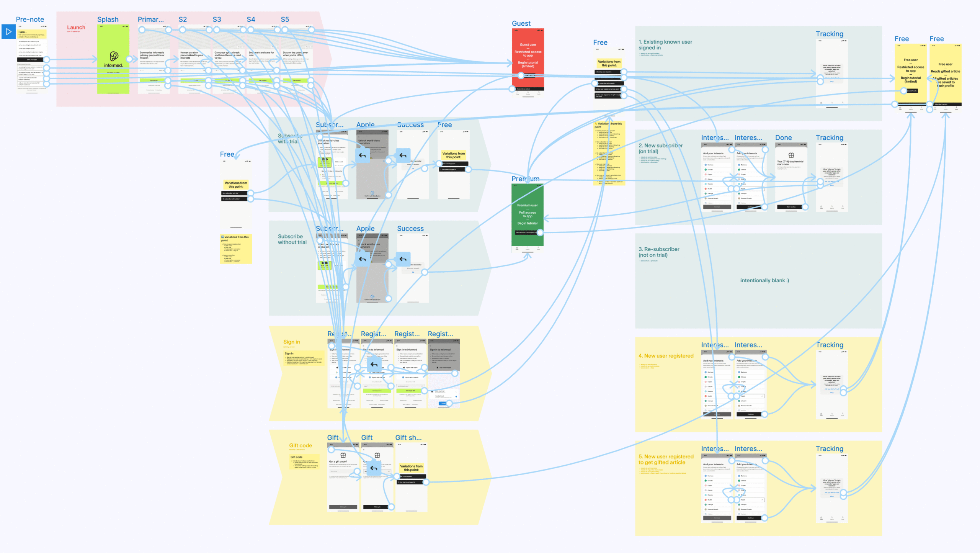This screenshot has height=553, width=980.
Task: Click black Continue button, section 2 second Interests frame
Action: pos(750,207)
